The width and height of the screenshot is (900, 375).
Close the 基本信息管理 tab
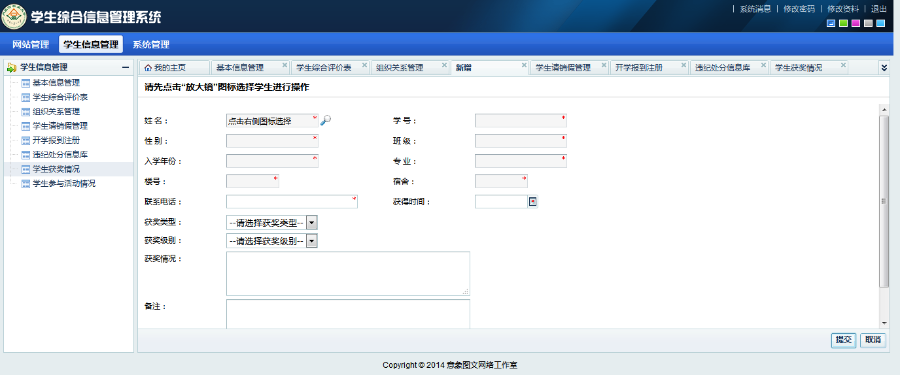[285, 65]
